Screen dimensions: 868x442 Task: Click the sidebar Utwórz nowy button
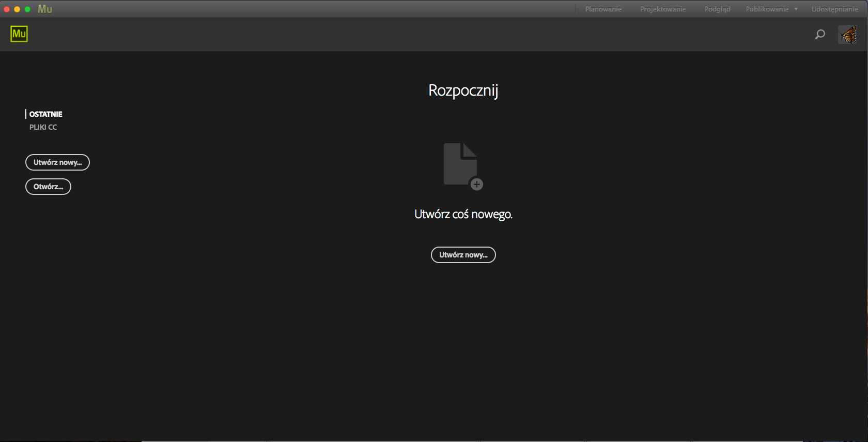coord(57,162)
